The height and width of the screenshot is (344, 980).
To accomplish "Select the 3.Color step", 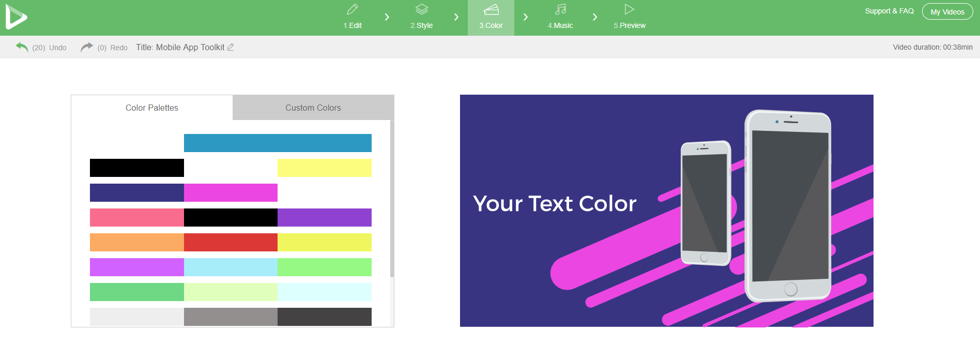I will [x=491, y=18].
